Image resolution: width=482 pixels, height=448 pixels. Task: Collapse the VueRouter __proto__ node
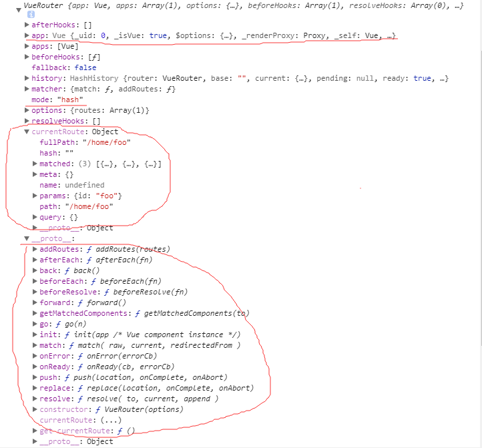pos(27,238)
